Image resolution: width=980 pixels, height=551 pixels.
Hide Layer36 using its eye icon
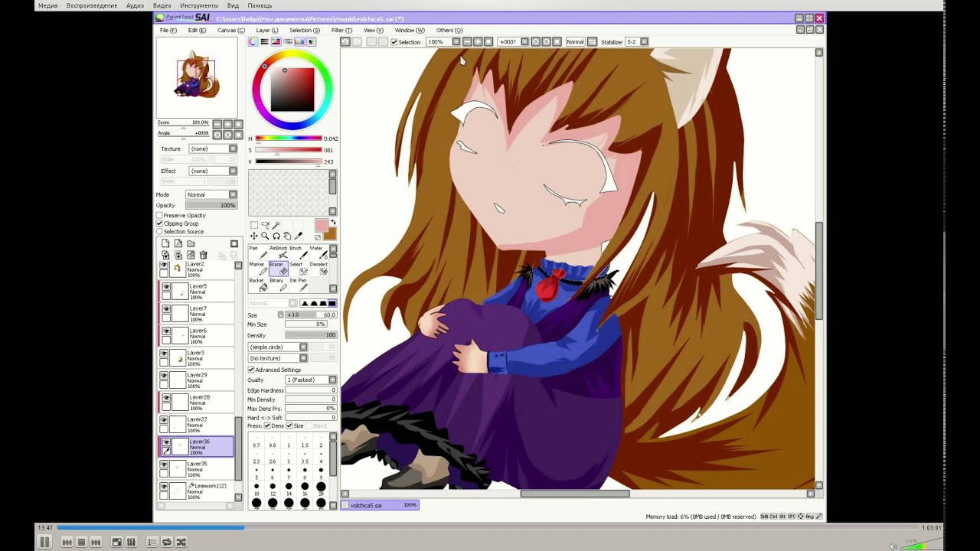(x=165, y=442)
